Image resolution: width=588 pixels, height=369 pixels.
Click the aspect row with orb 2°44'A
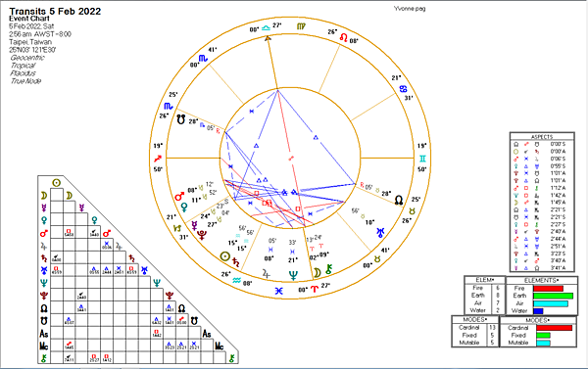pyautogui.click(x=541, y=239)
